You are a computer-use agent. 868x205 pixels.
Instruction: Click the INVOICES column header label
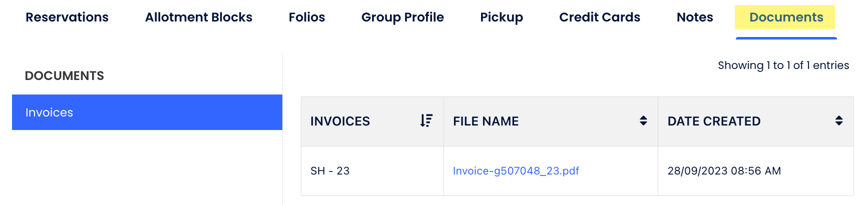[340, 121]
